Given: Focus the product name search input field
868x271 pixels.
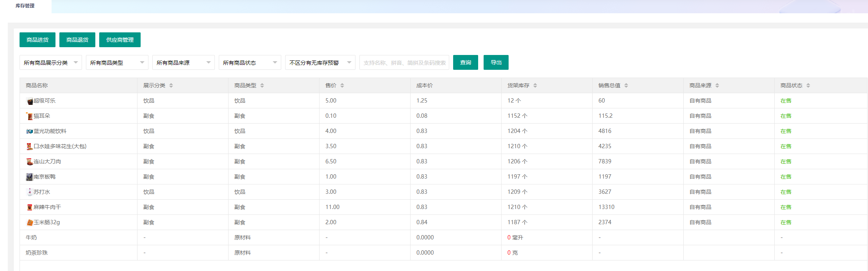Looking at the screenshot, I should pos(404,62).
